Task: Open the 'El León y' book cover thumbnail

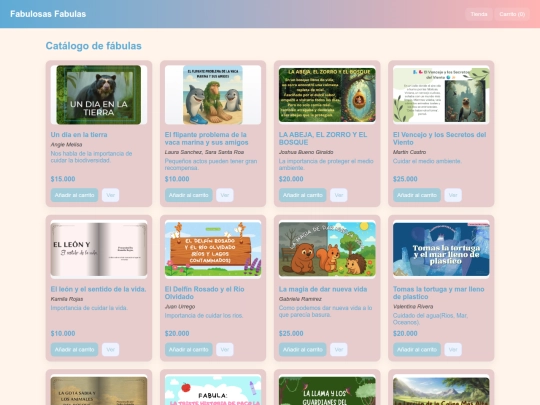Action: 99,249
